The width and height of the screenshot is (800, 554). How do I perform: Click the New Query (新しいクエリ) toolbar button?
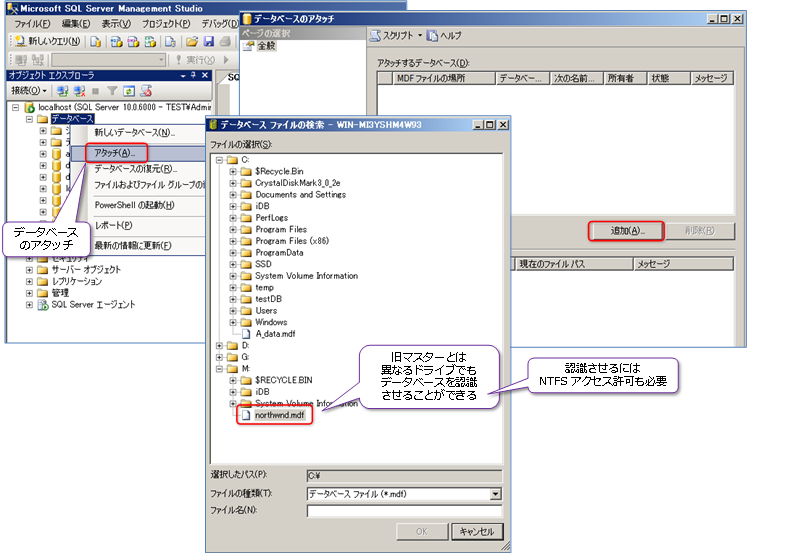[x=47, y=41]
